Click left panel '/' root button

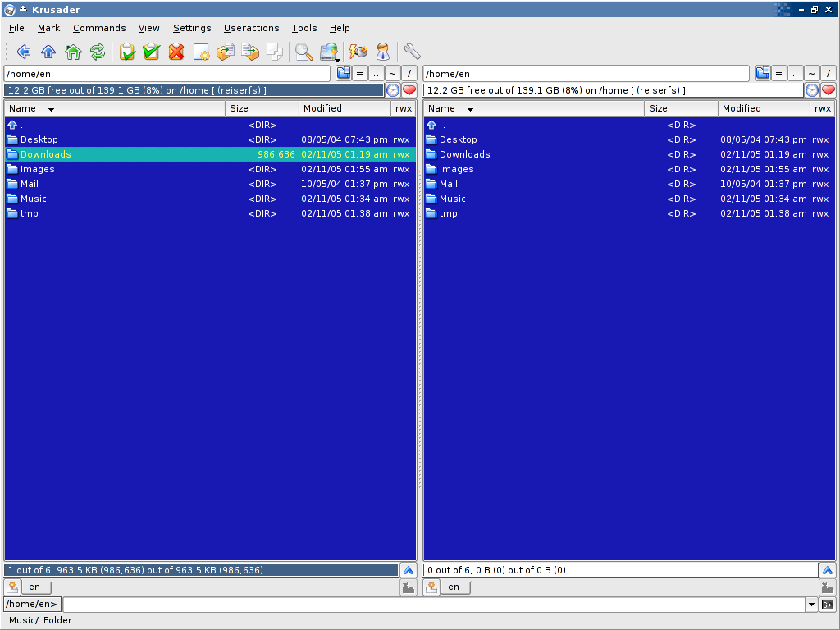tap(409, 73)
